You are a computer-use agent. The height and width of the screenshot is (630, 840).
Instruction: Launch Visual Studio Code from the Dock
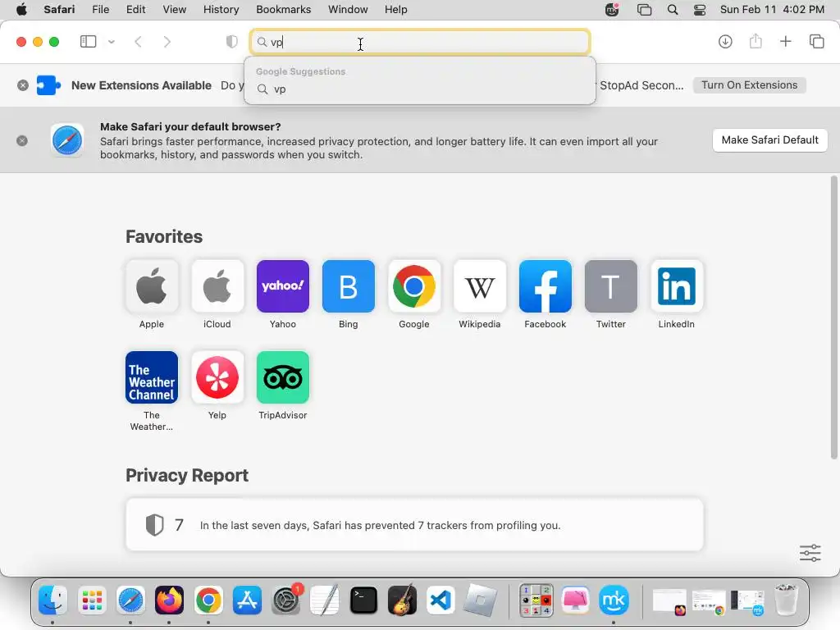(x=441, y=600)
